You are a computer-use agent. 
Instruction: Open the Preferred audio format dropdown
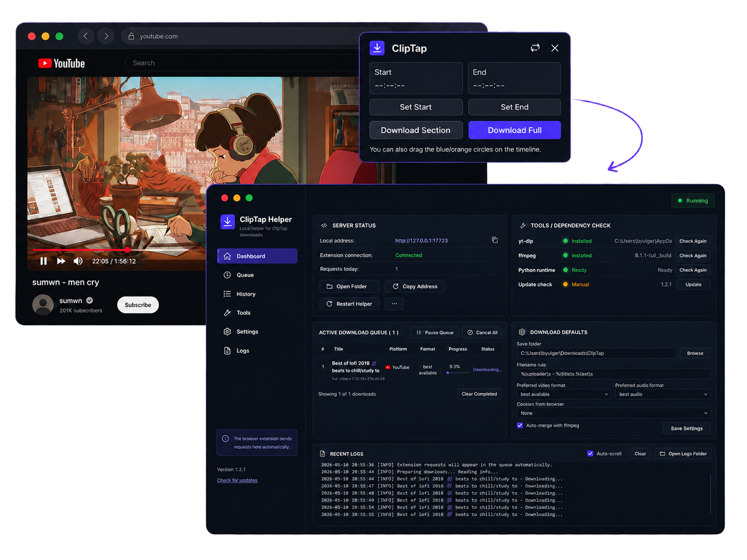663,394
